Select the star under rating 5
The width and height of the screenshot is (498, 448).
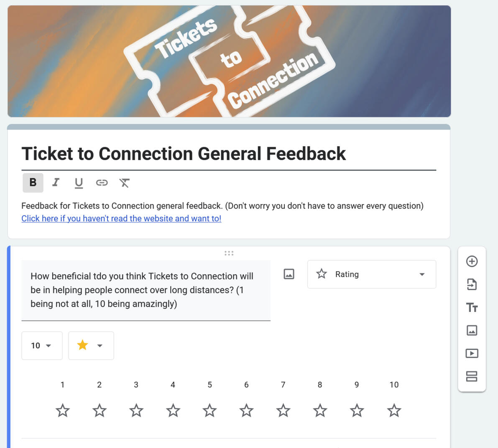pos(209,411)
